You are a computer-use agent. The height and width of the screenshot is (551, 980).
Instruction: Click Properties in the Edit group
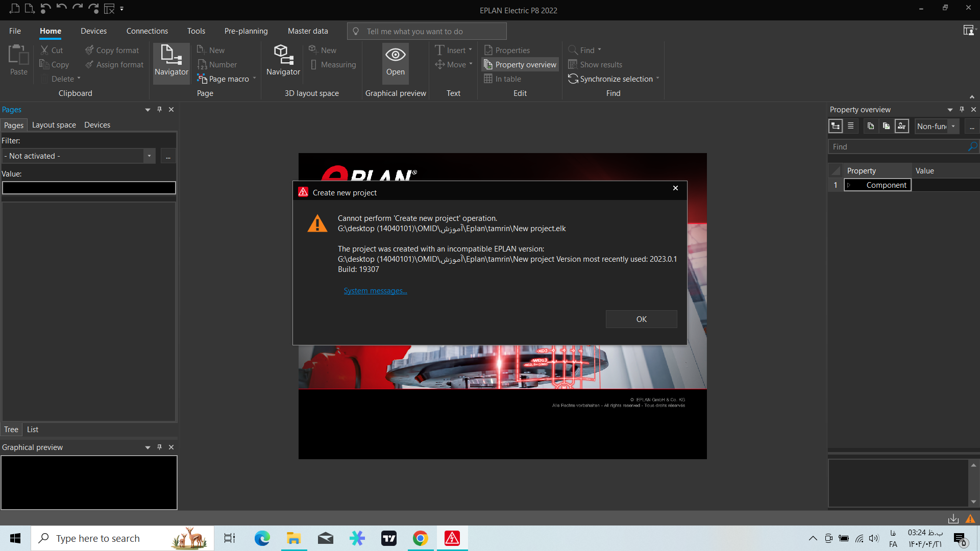tap(507, 50)
